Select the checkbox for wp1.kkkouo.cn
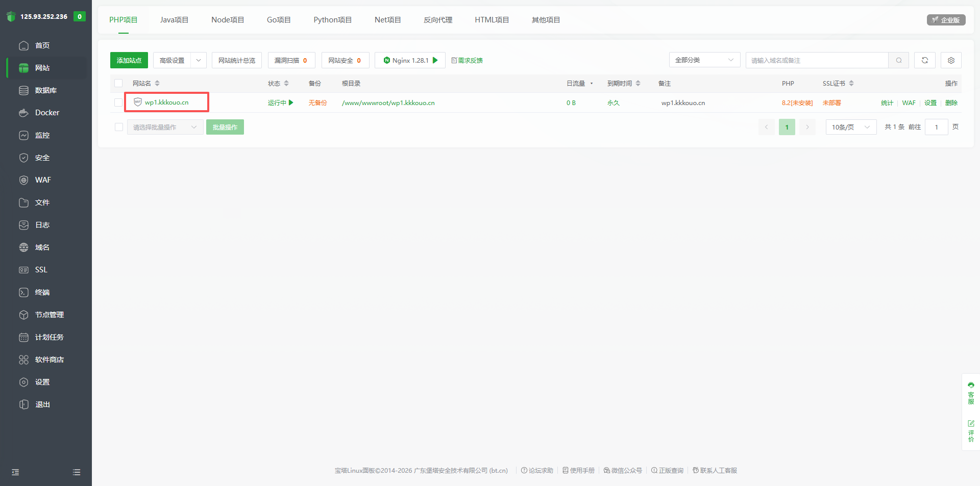This screenshot has height=486, width=980. [x=118, y=103]
